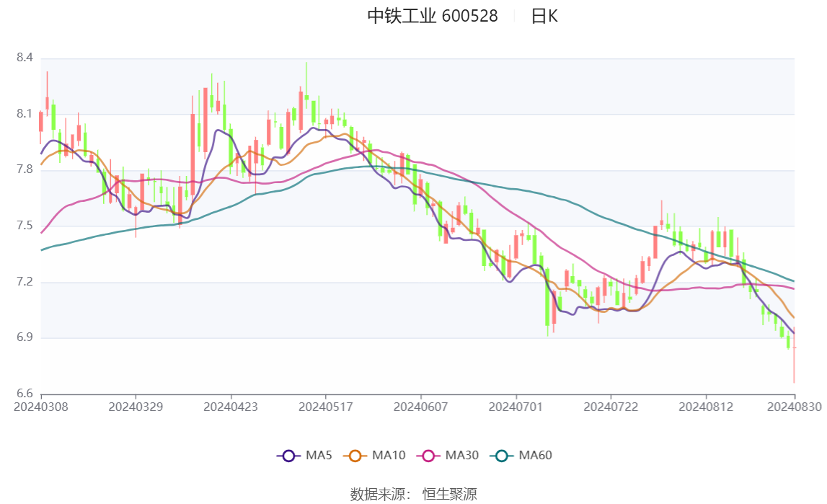Select the 20240701 date axis label
Image resolution: width=827 pixels, height=504 pixels.
(516, 407)
